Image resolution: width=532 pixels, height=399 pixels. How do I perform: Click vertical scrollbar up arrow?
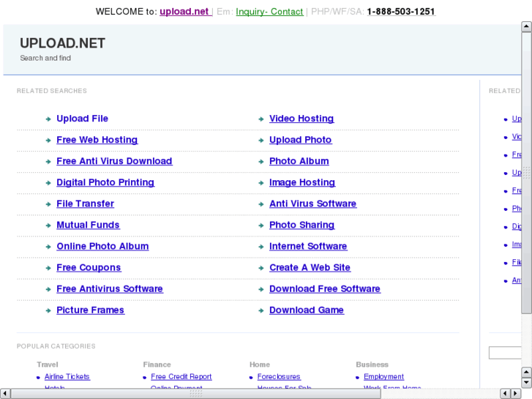pyautogui.click(x=526, y=26)
